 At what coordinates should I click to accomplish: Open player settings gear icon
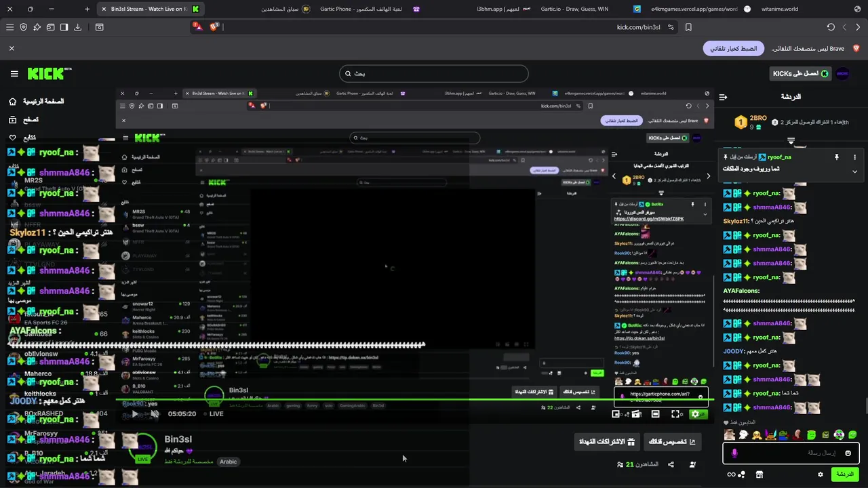coord(695,414)
